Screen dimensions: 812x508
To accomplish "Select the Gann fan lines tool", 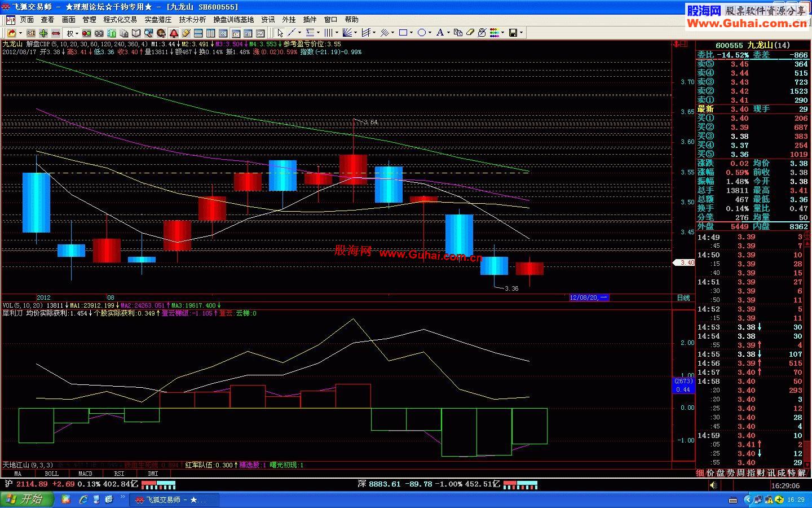I will pos(347,33).
